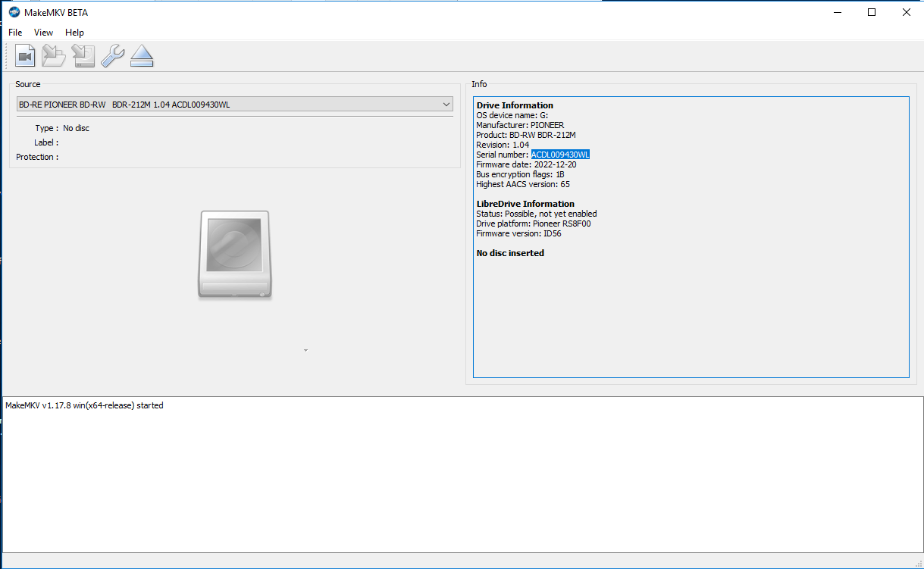Click the small arrow below drive image
The width and height of the screenshot is (924, 569).
(305, 351)
